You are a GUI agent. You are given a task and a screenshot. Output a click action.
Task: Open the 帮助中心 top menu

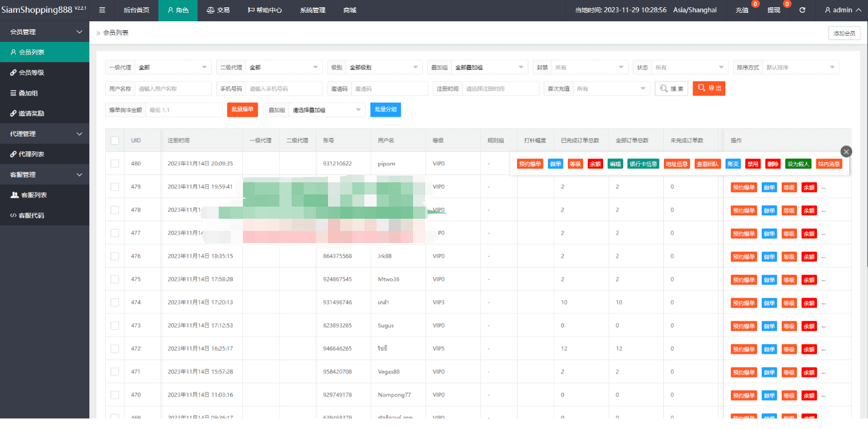[x=264, y=10]
